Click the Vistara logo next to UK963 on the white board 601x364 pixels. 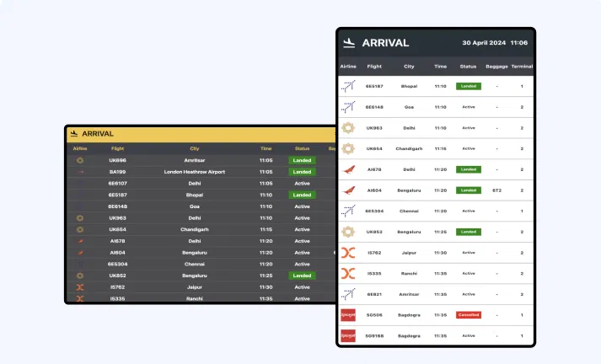coord(347,128)
